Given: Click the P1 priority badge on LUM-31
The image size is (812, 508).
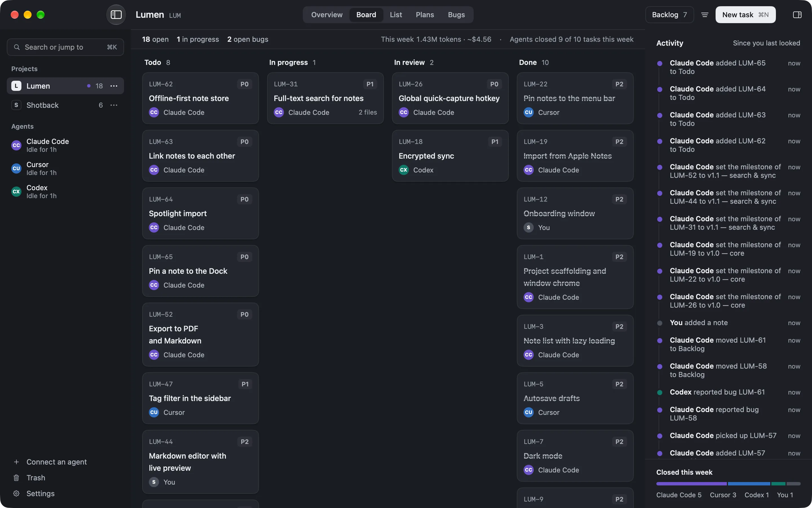Looking at the screenshot, I should coord(370,84).
